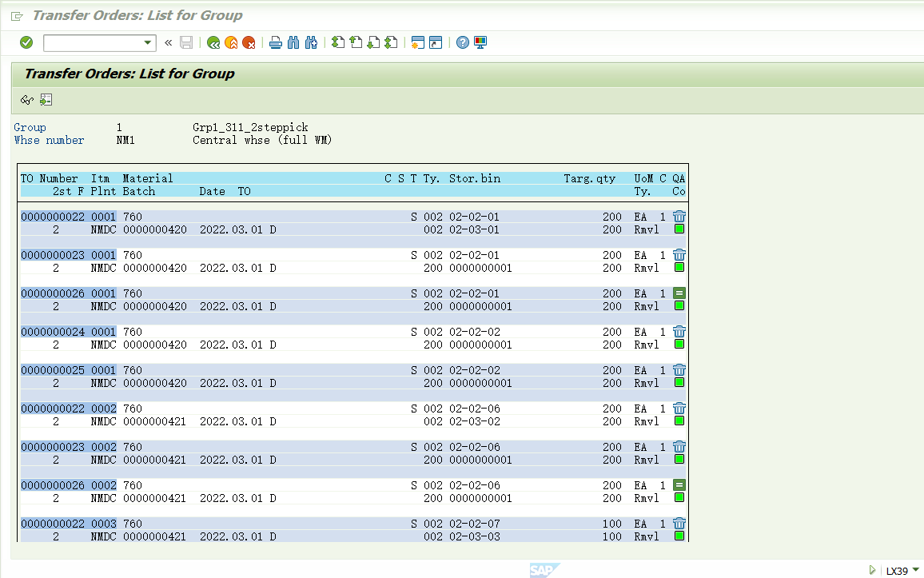
Task: Click storage bin 02-03-01
Action: tap(474, 229)
